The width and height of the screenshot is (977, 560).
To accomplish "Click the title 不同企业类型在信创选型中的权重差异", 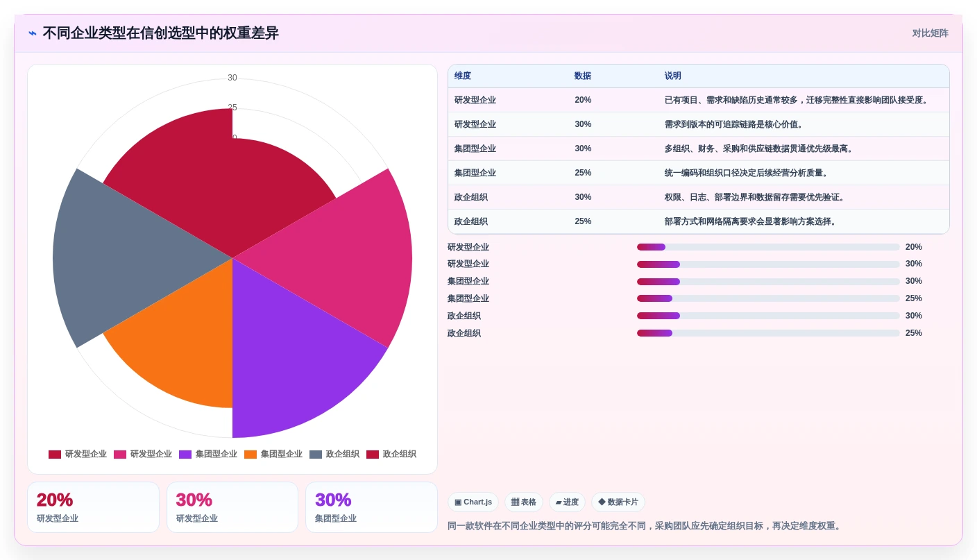I will coord(160,33).
